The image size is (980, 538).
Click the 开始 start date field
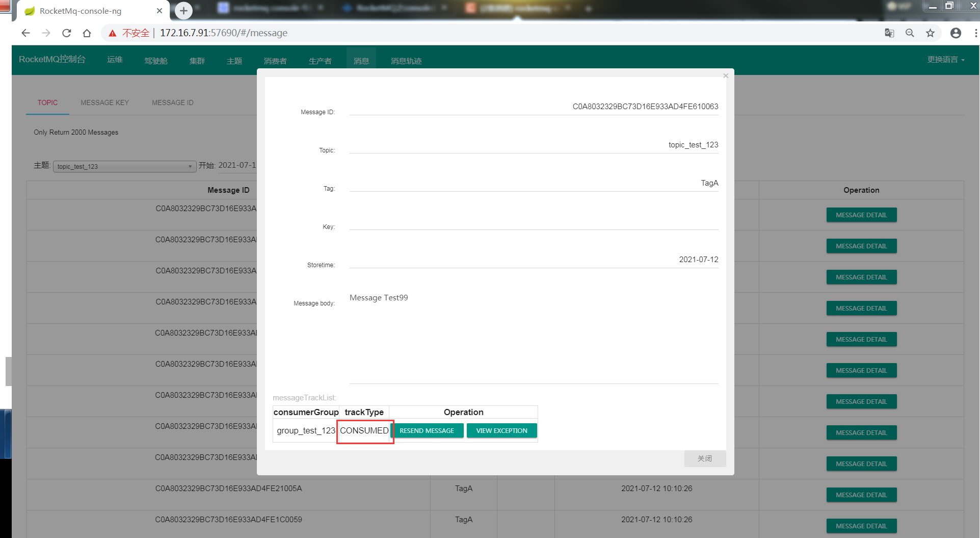click(x=237, y=165)
